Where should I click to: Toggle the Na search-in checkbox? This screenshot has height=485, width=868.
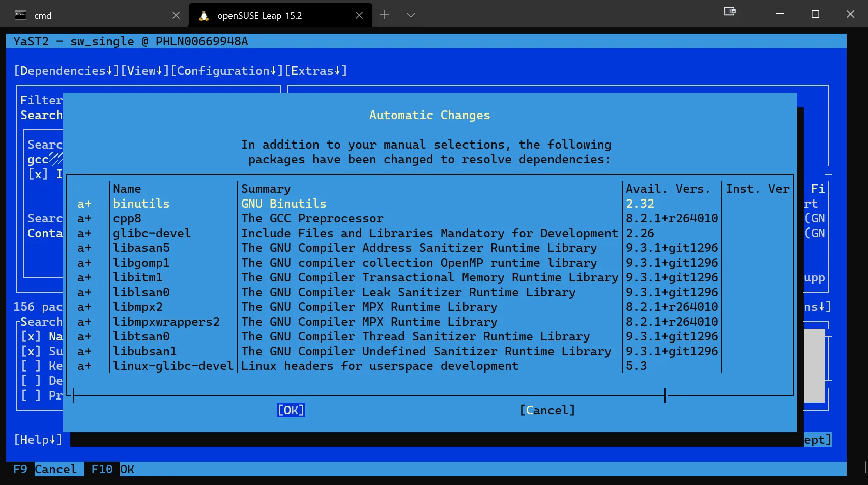(31, 336)
